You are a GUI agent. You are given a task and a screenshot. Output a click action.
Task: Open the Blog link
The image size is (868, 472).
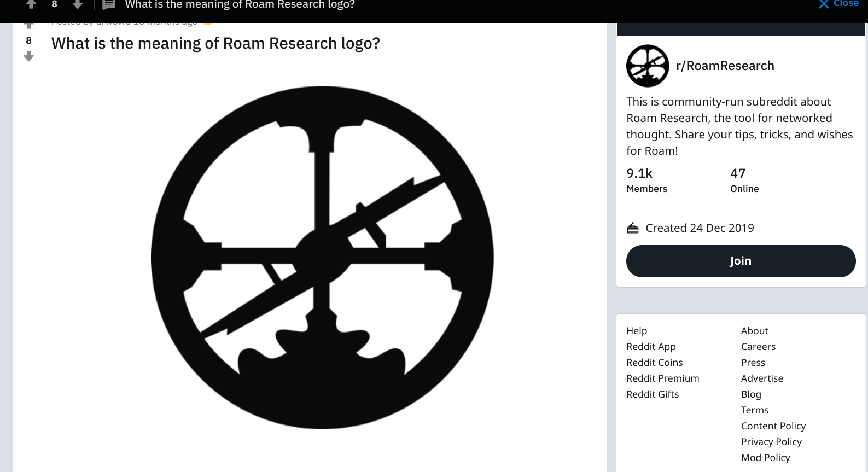(x=751, y=394)
